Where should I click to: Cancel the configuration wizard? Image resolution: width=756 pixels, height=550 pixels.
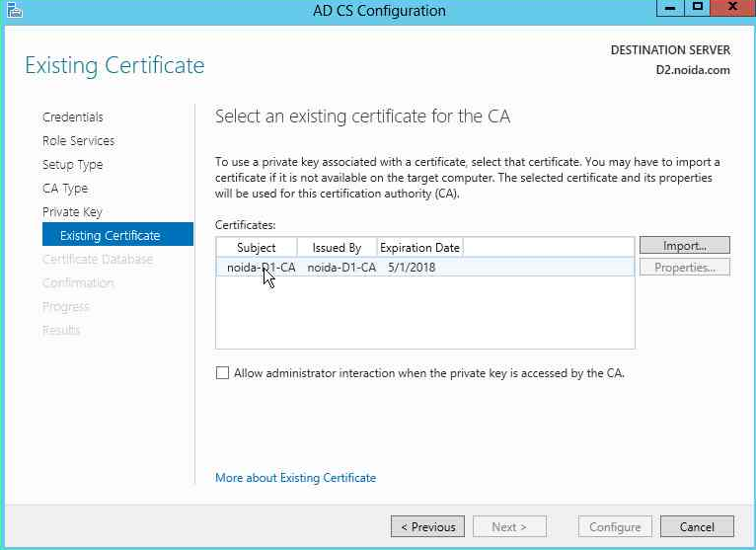(x=697, y=526)
